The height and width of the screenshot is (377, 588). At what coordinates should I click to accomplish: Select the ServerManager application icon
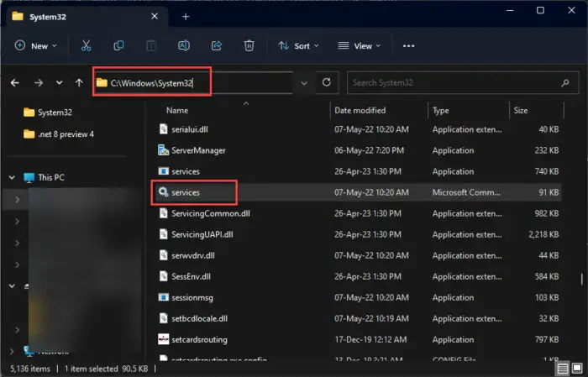pyautogui.click(x=164, y=150)
